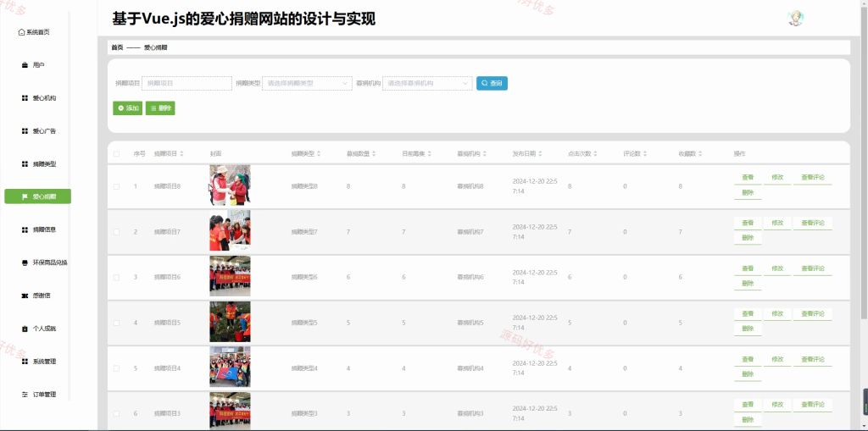Image resolution: width=868 pixels, height=431 pixels.
Task: Check the box for row 捐赠项目6
Action: [x=116, y=277]
